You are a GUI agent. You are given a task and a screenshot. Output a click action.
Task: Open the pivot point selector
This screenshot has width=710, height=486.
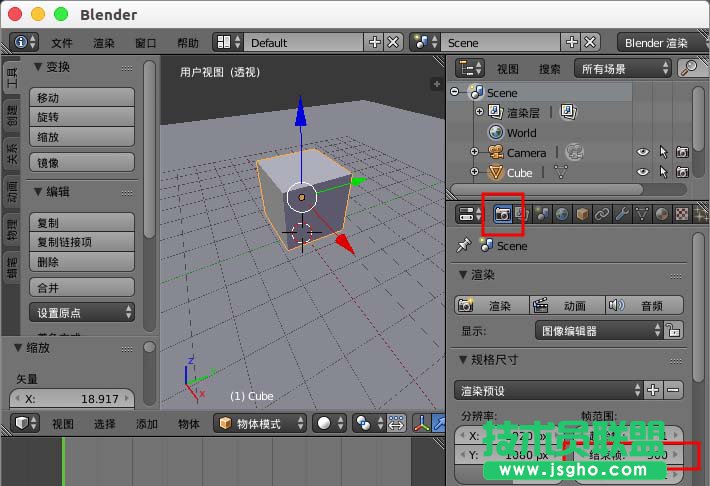point(368,423)
